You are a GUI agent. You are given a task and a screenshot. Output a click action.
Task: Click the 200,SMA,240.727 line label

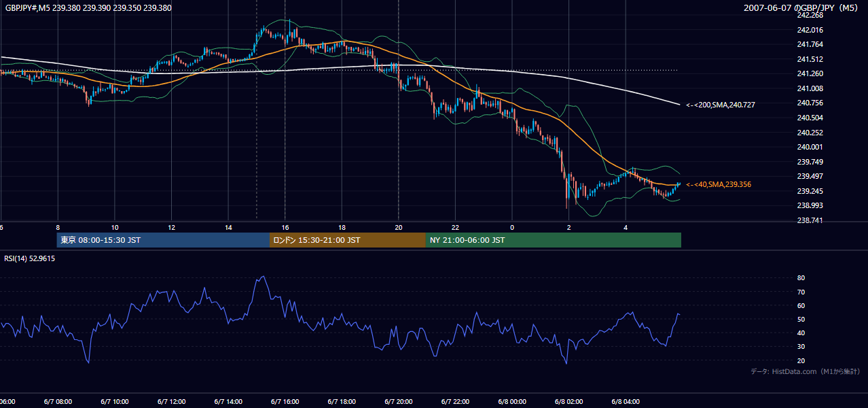721,105
